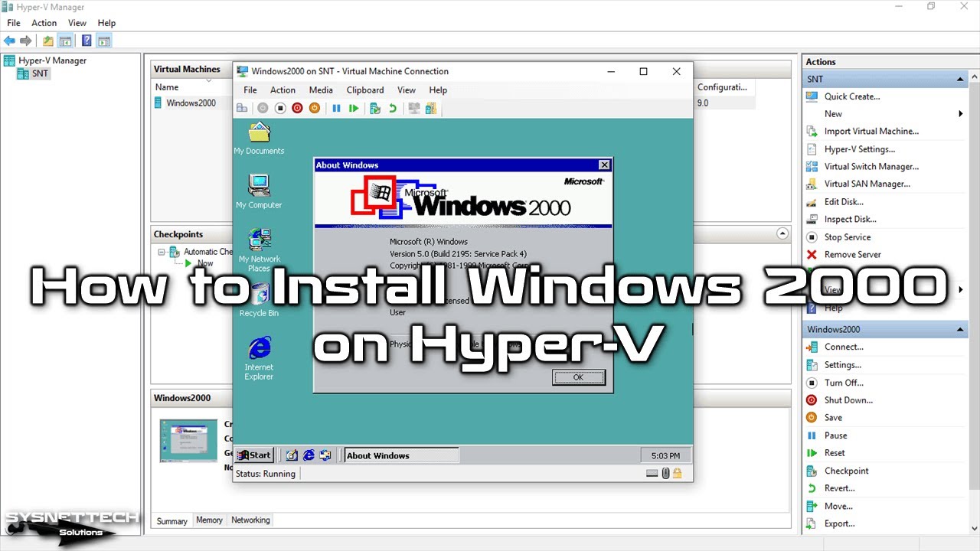Screen dimensions: 980x551
Task: Open My Computer on the Windows 2000 desktop
Action: 259,191
